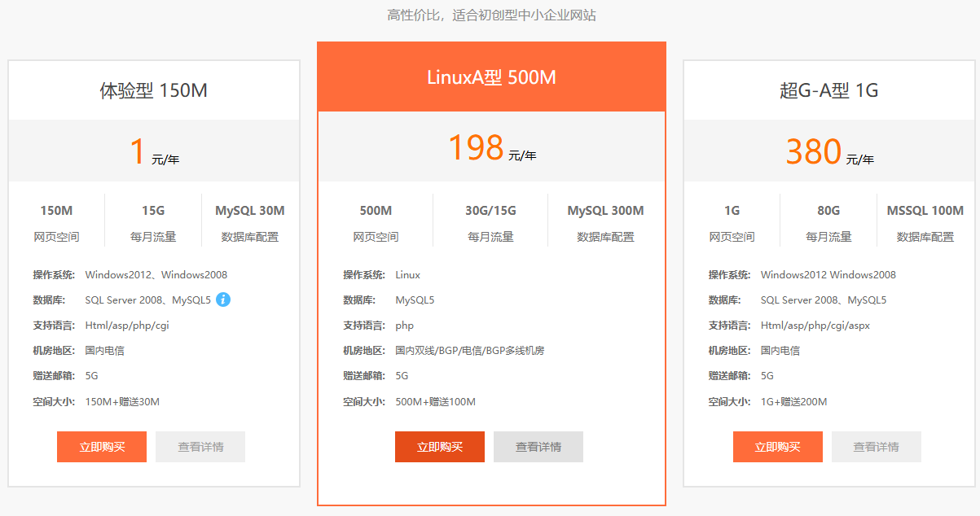Click 查看详情 for the 超G-A型 1G plan
This screenshot has width=980, height=516.
coord(876,447)
